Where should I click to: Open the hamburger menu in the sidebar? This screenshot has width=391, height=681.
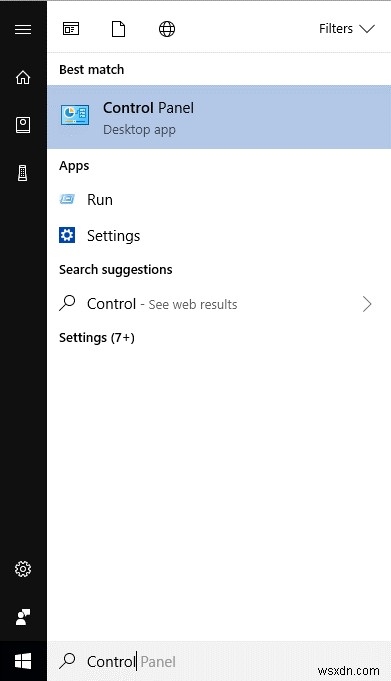click(23, 29)
